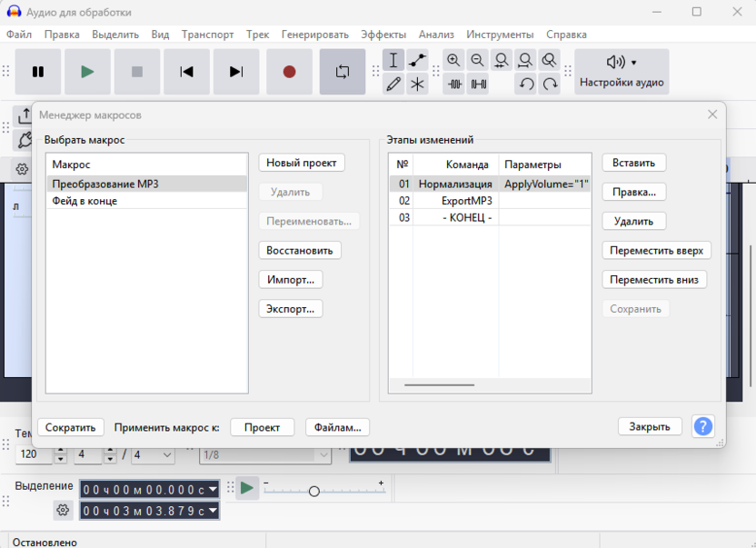Open the macro manager help icon
Screen dimensions: 756x548
[x=702, y=426]
